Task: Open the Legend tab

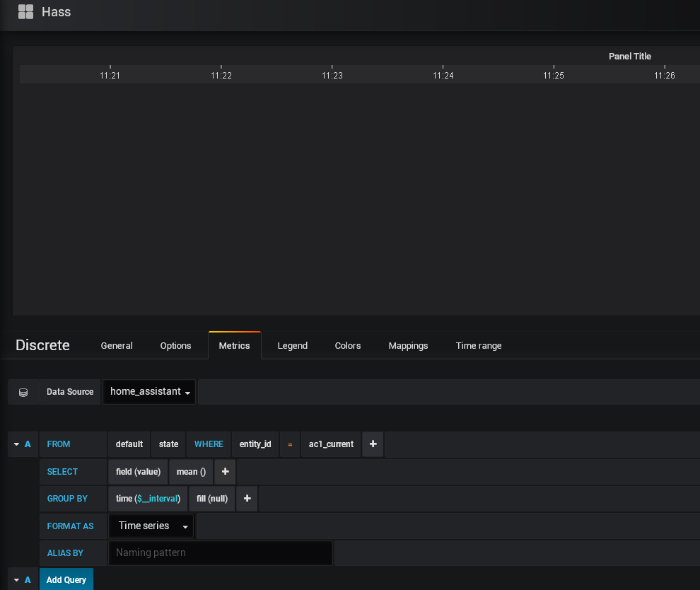Action: coord(292,345)
